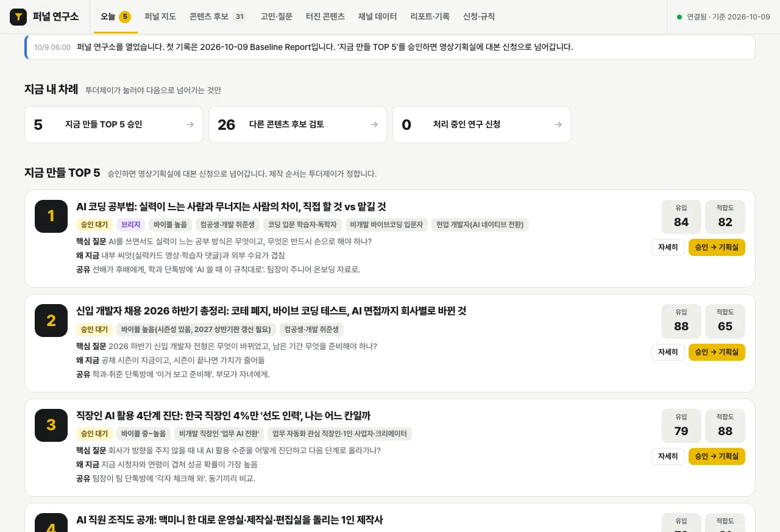This screenshot has width=780, height=532.
Task: Click the green status dot beside 연결됨
Action: tap(679, 17)
